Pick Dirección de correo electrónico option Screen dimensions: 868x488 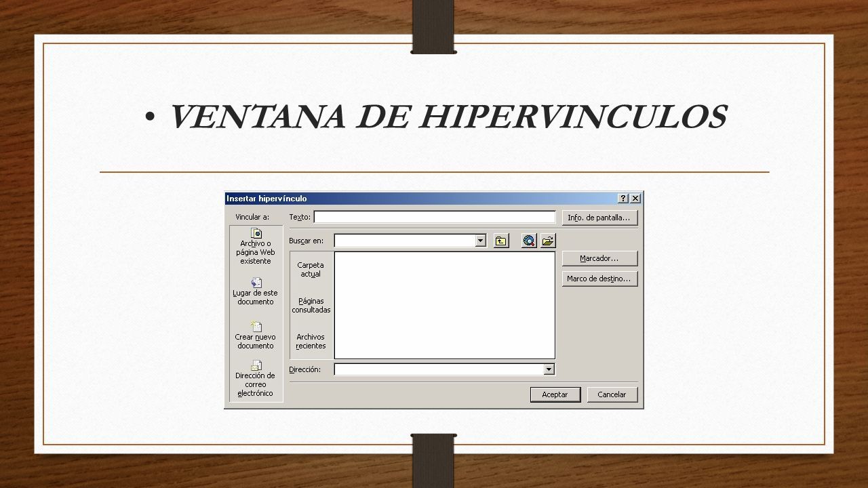(256, 379)
